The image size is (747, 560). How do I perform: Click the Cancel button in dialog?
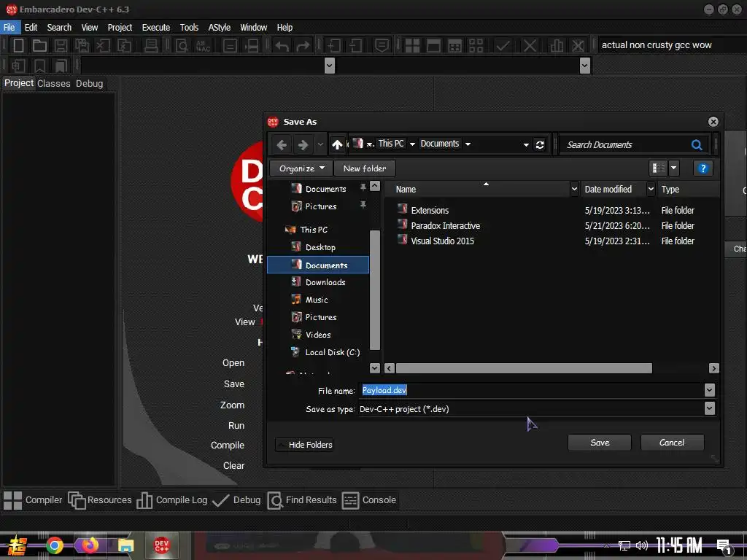[x=672, y=443]
